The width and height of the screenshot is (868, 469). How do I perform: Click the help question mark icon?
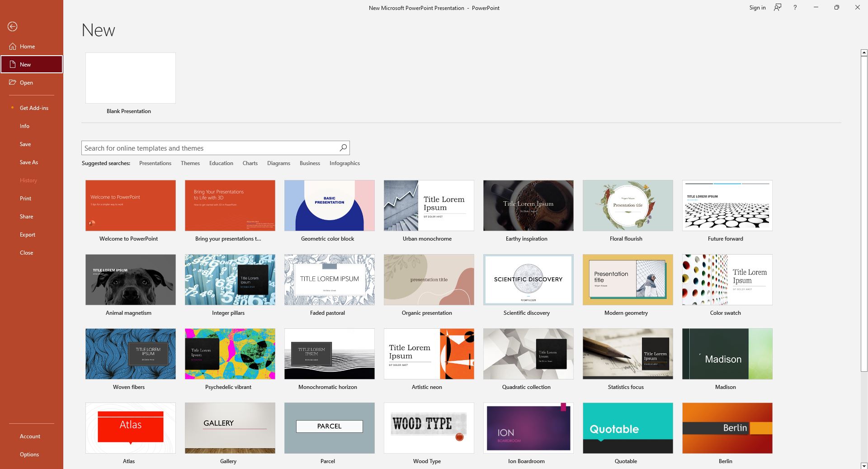click(x=795, y=8)
